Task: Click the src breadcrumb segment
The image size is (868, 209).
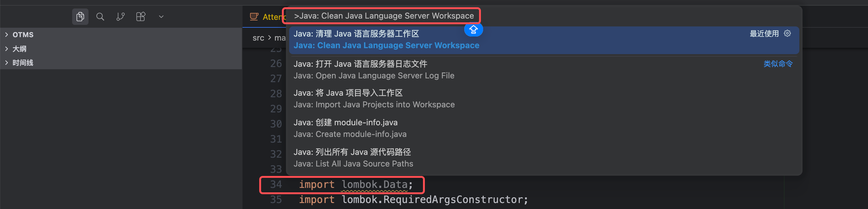Action: click(x=259, y=38)
